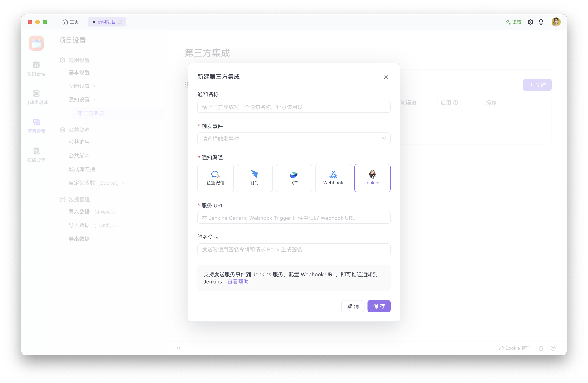Click the 通知名称 input field
The width and height of the screenshot is (588, 383).
tap(293, 107)
